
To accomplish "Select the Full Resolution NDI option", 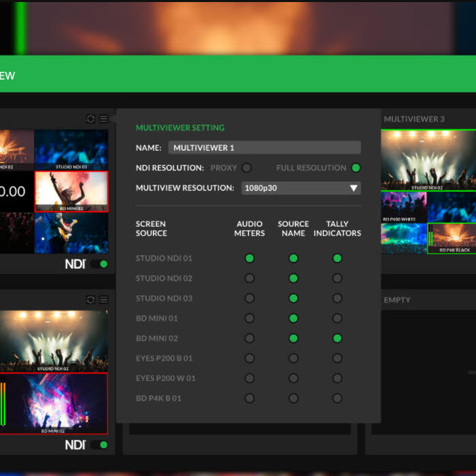I will pos(356,168).
